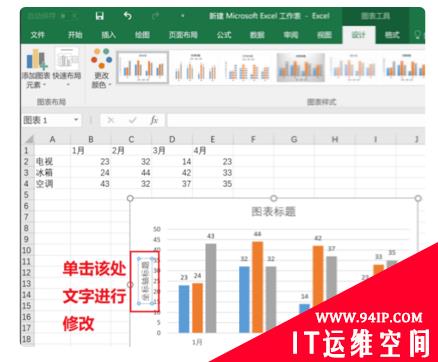Open the File (文件) tab

[x=38, y=35]
